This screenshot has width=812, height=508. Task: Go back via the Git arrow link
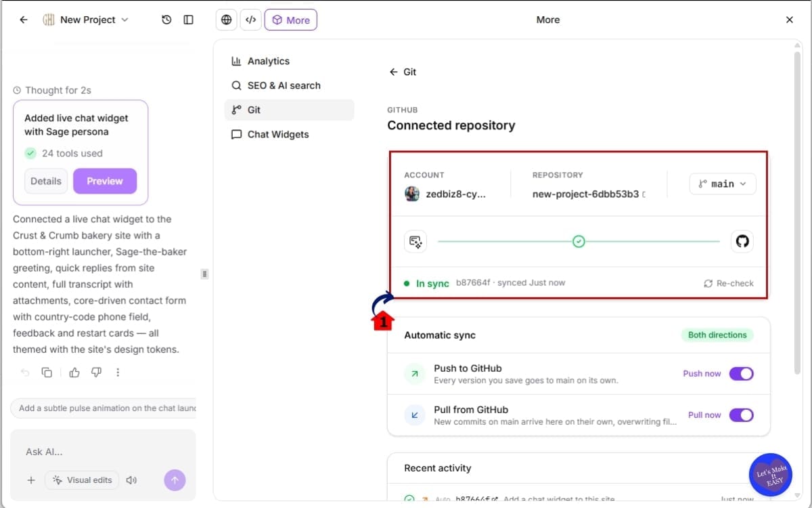(x=403, y=72)
